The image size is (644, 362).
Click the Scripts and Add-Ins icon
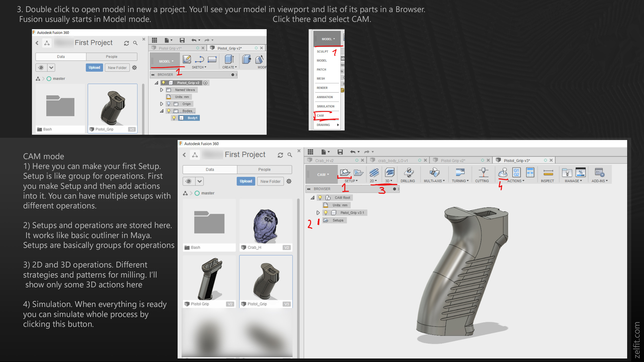pos(599,172)
